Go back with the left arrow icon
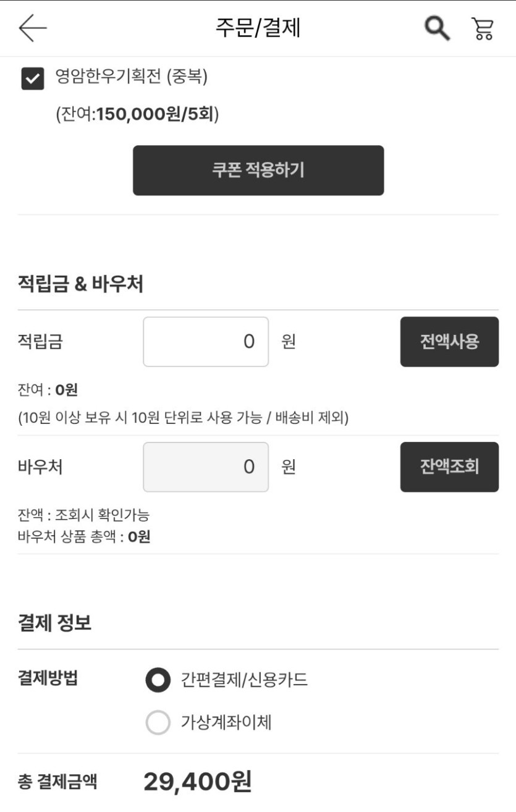The width and height of the screenshot is (516, 812). [x=33, y=28]
